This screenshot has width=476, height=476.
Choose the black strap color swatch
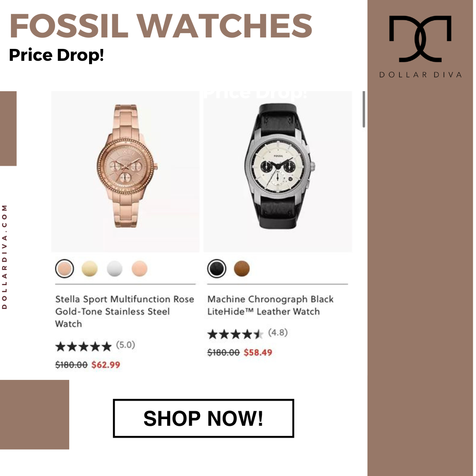pyautogui.click(x=217, y=269)
